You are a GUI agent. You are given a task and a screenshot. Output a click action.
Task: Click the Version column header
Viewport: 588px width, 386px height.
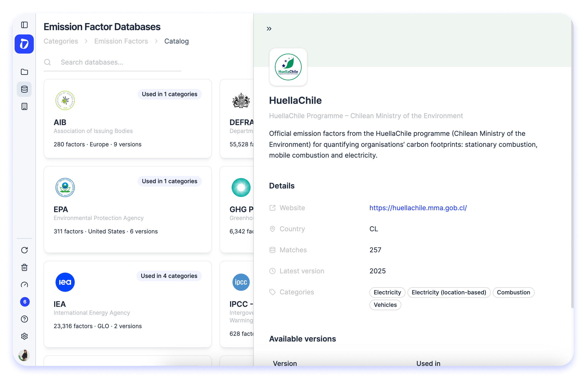285,364
